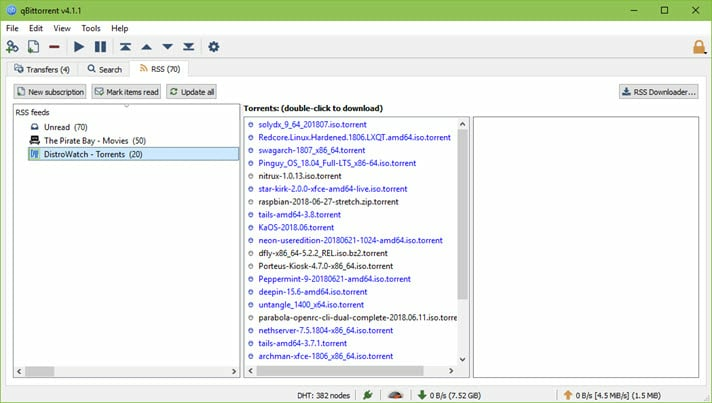This screenshot has height=403, width=712.
Task: Open the View menu
Action: [x=62, y=28]
